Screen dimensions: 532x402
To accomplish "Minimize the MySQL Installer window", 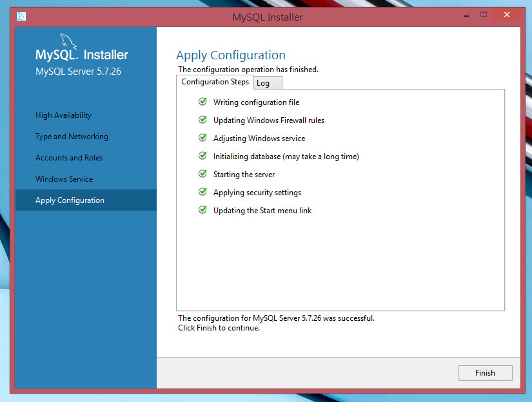I will 466,15.
